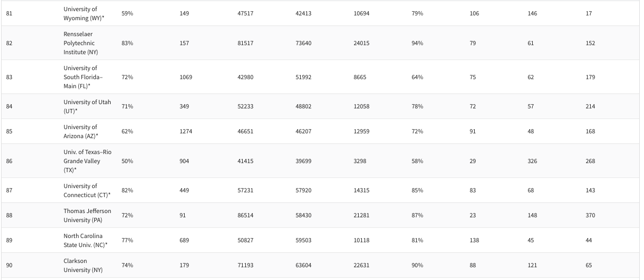Select the 94% cell in Rensselaer row
Viewport: 644px width, 280px height.
pyautogui.click(x=417, y=43)
